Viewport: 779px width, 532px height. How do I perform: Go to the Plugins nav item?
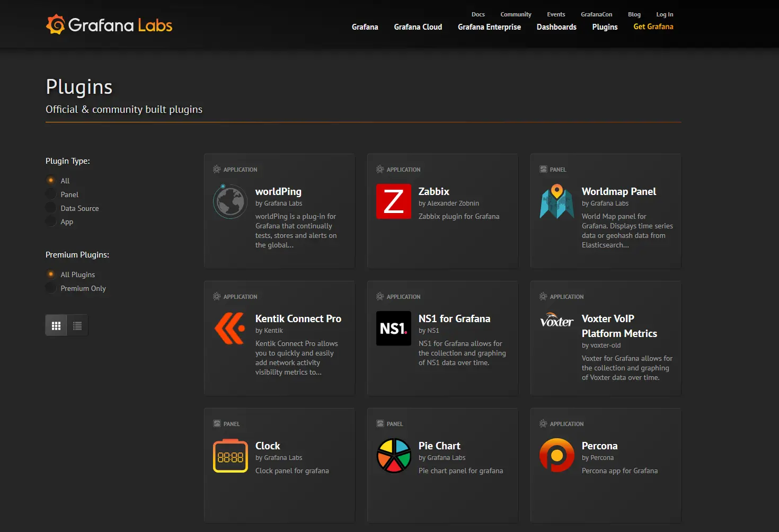click(x=605, y=27)
